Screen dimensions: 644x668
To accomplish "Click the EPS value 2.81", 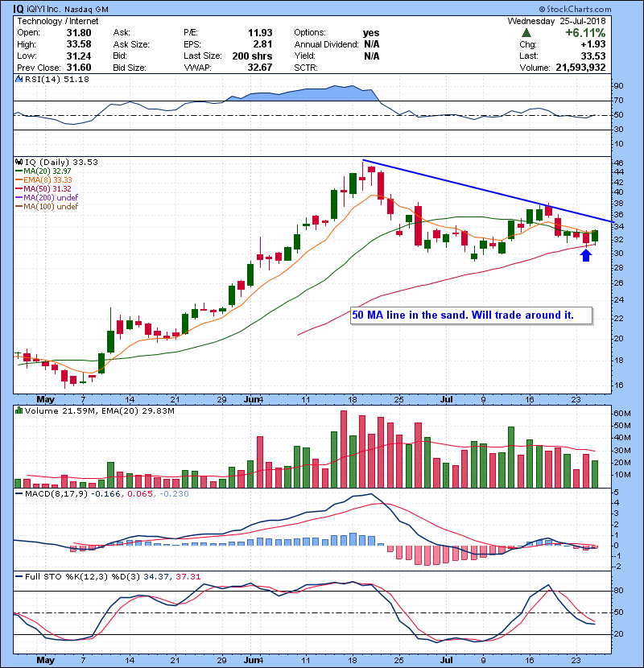I will (262, 44).
